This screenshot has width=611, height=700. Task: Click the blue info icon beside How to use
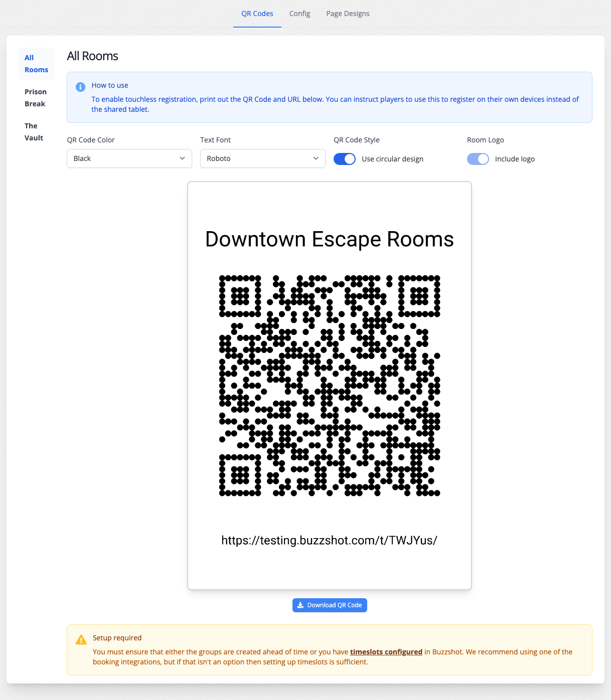point(80,87)
